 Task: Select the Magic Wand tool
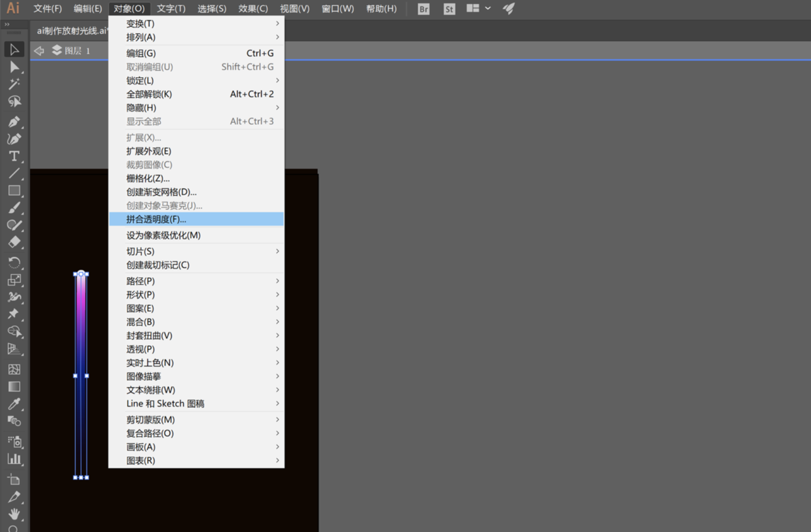[14, 84]
